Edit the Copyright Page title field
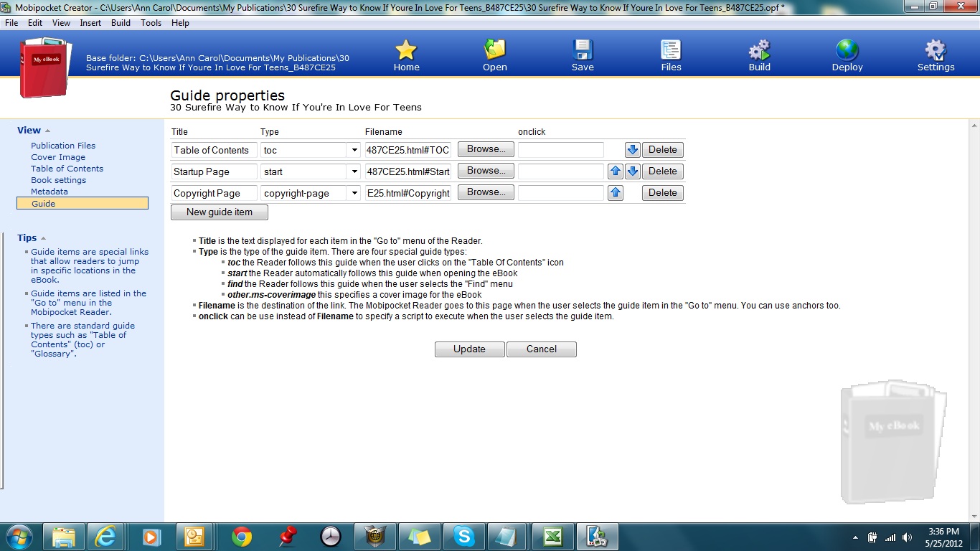 214,193
